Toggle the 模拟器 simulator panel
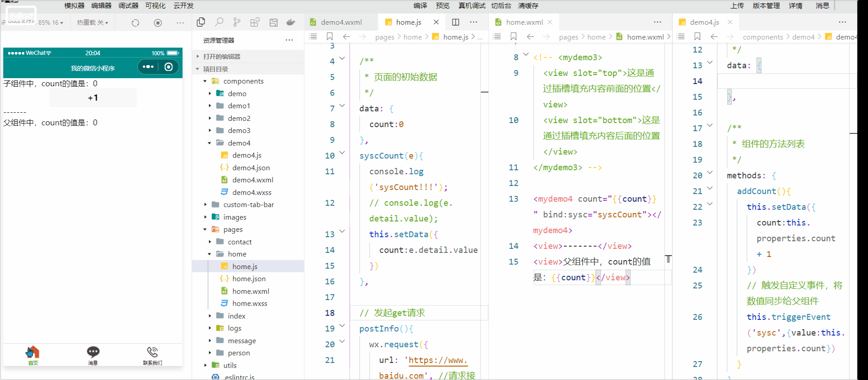The image size is (868, 380). (x=74, y=5)
